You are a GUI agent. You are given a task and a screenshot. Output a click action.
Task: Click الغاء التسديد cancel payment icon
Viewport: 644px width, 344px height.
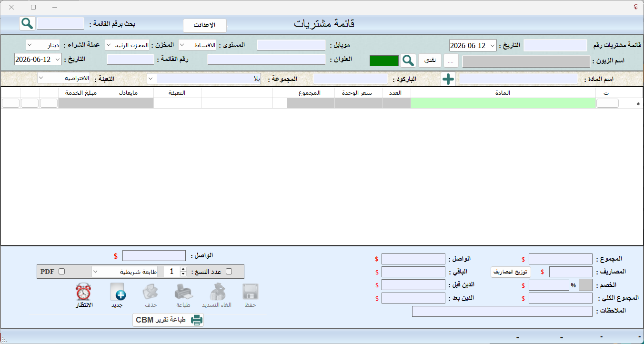point(217,295)
